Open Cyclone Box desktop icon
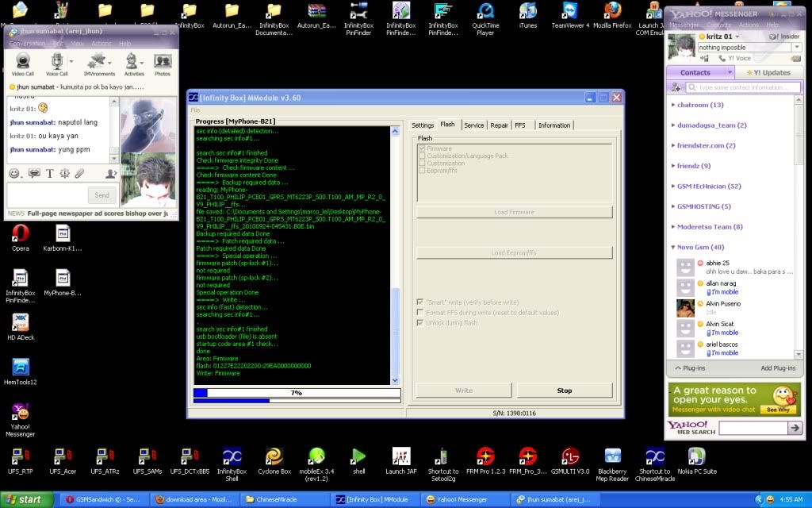 (x=274, y=461)
